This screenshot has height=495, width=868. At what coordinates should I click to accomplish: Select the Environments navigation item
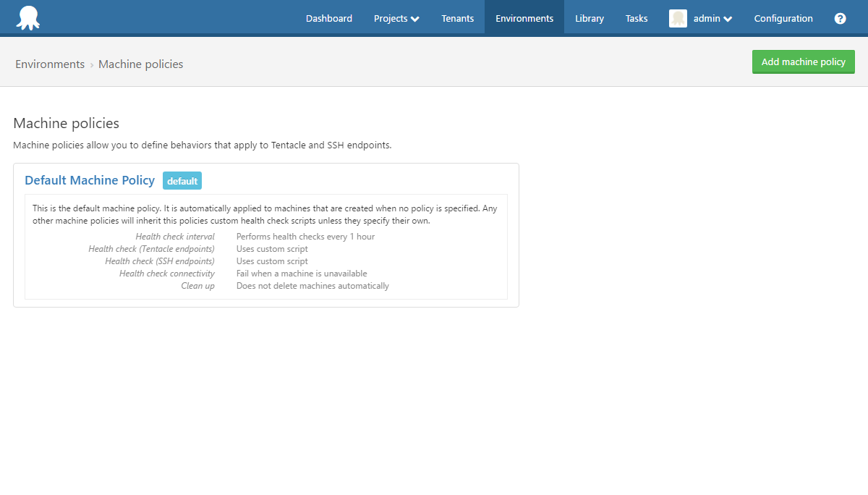524,18
